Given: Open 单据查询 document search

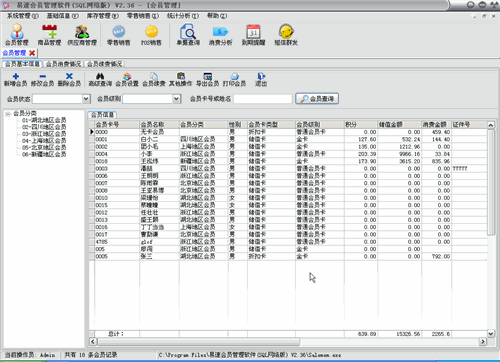Looking at the screenshot, I should pos(188,35).
